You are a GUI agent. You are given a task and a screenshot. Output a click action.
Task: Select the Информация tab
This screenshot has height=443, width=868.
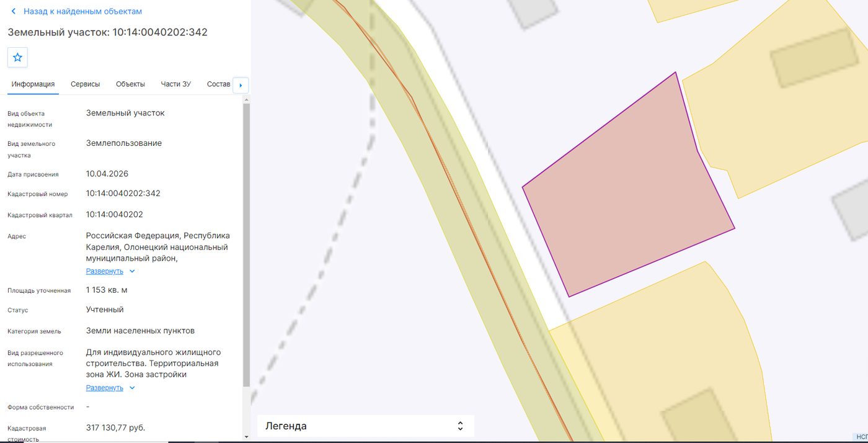click(x=33, y=84)
